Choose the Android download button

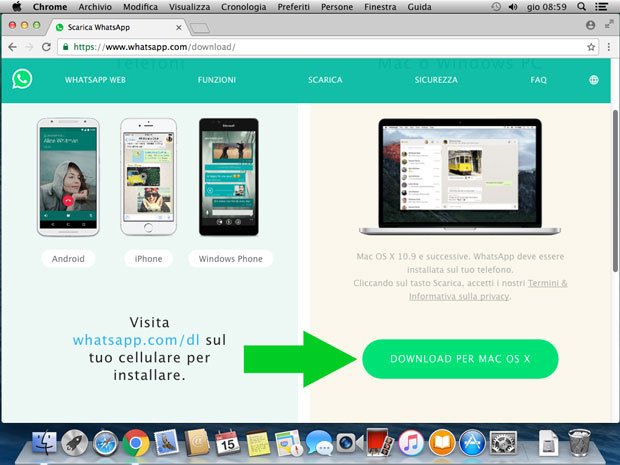click(68, 259)
